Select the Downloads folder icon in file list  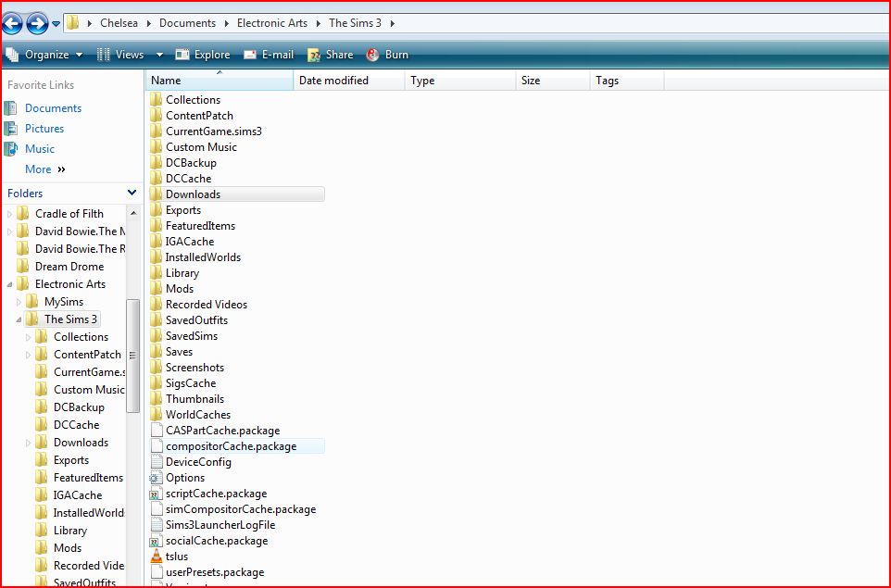[x=157, y=194]
